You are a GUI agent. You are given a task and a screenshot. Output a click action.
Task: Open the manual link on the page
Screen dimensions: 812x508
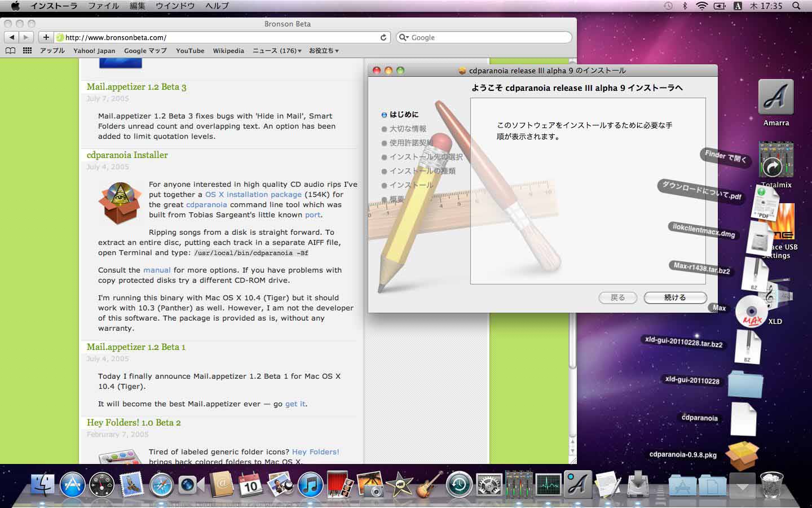click(x=157, y=270)
